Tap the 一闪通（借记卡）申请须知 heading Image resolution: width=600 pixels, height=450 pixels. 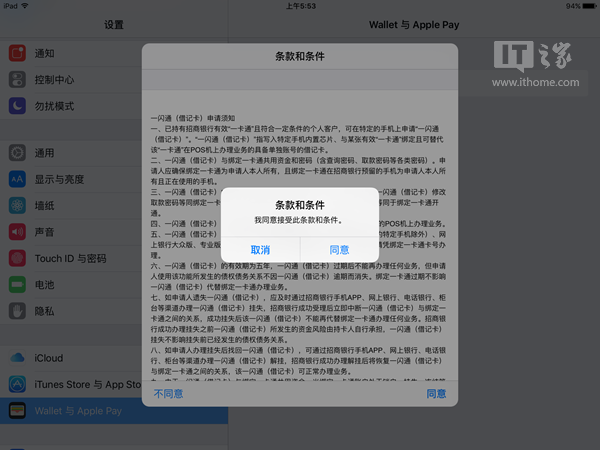(x=193, y=118)
